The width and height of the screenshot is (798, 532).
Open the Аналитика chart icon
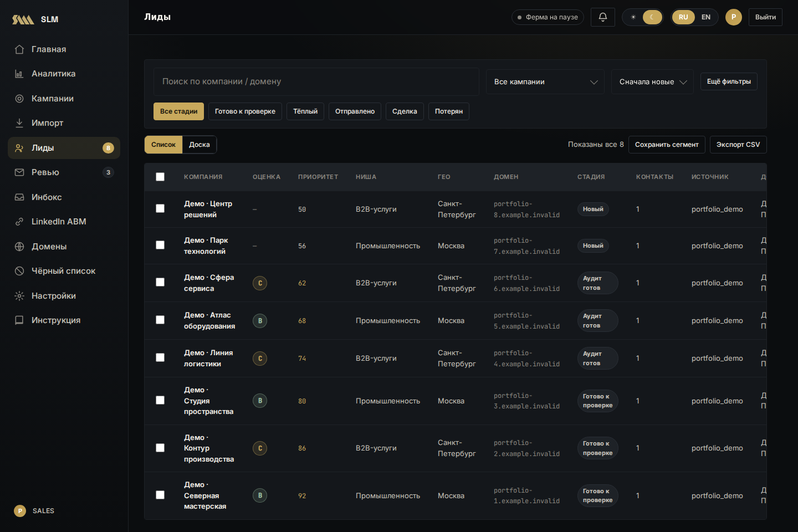(19, 74)
